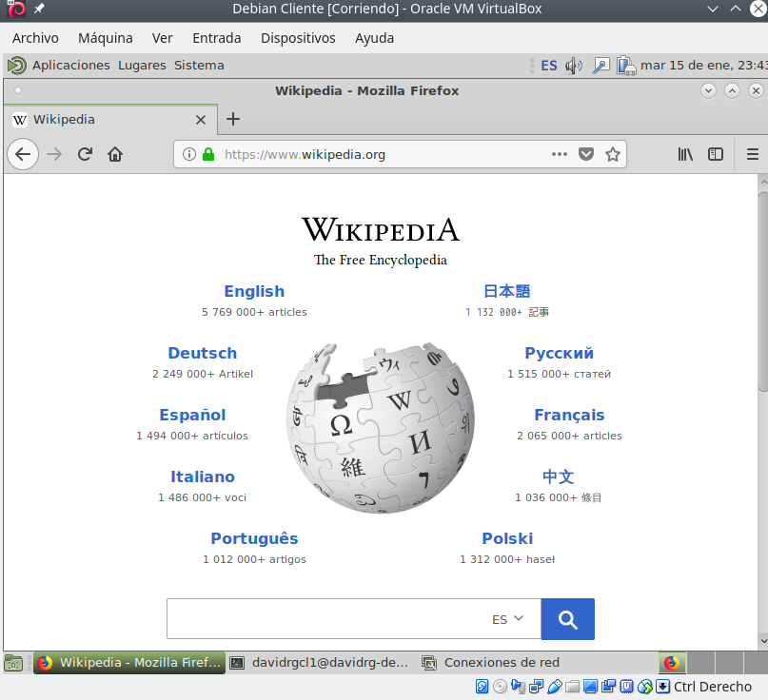Screen dimensions: 768x700
Task: Expand the ES search language dropdown
Action: (508, 619)
